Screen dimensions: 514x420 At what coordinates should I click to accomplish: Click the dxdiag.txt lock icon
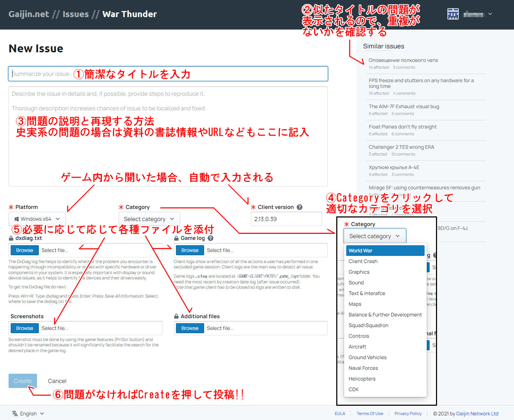click(x=11, y=238)
